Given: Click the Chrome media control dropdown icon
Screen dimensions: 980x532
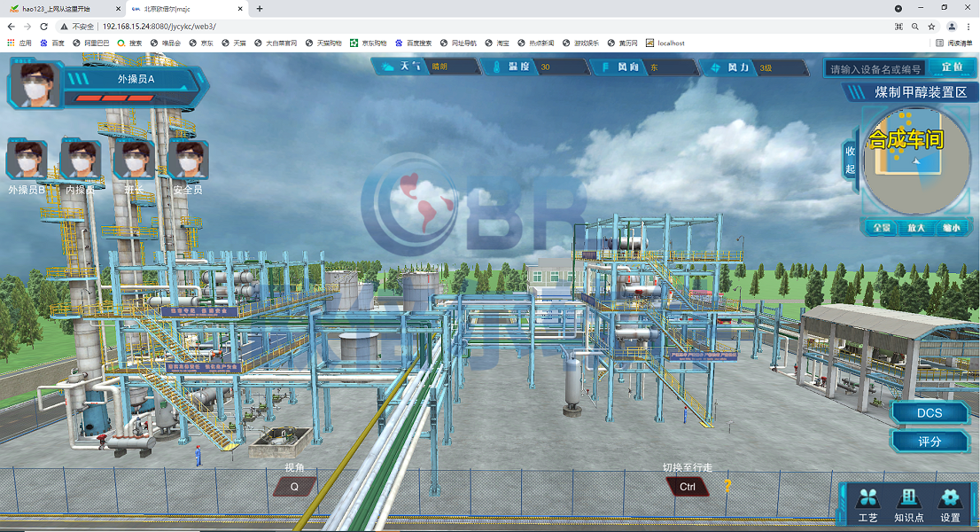Looking at the screenshot, I should point(898,9).
